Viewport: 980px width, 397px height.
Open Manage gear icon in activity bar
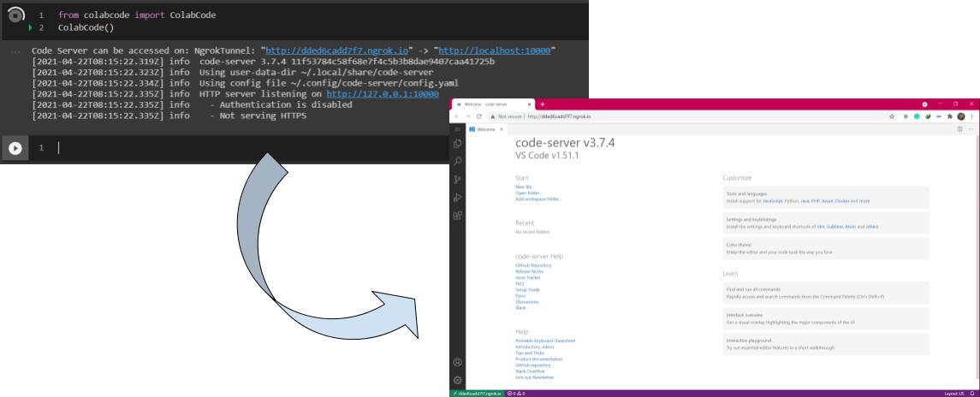coord(458,380)
